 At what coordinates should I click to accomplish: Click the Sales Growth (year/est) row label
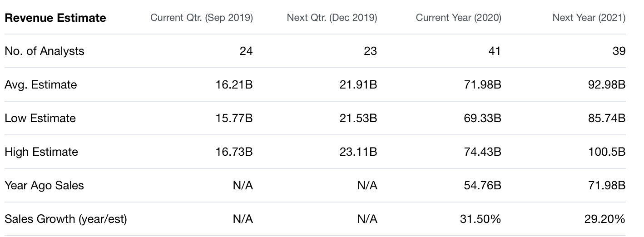coord(66,219)
